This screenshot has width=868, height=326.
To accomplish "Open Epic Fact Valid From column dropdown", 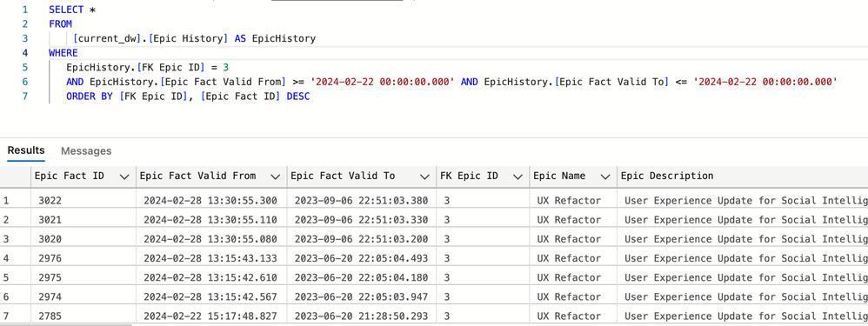I will click(275, 176).
